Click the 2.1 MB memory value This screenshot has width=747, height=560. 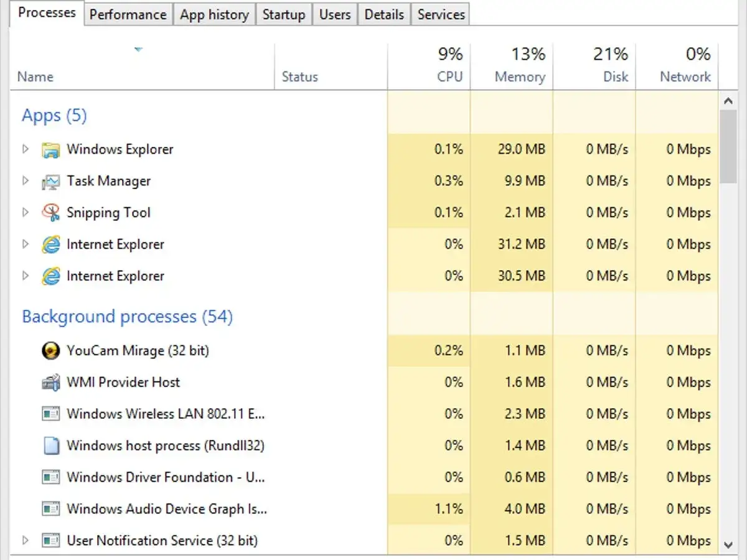[526, 213]
